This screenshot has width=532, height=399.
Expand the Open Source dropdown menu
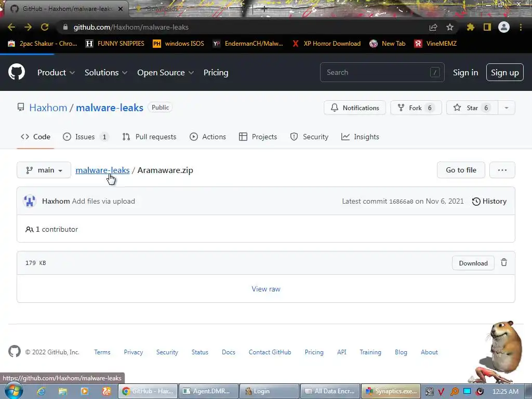tap(166, 73)
